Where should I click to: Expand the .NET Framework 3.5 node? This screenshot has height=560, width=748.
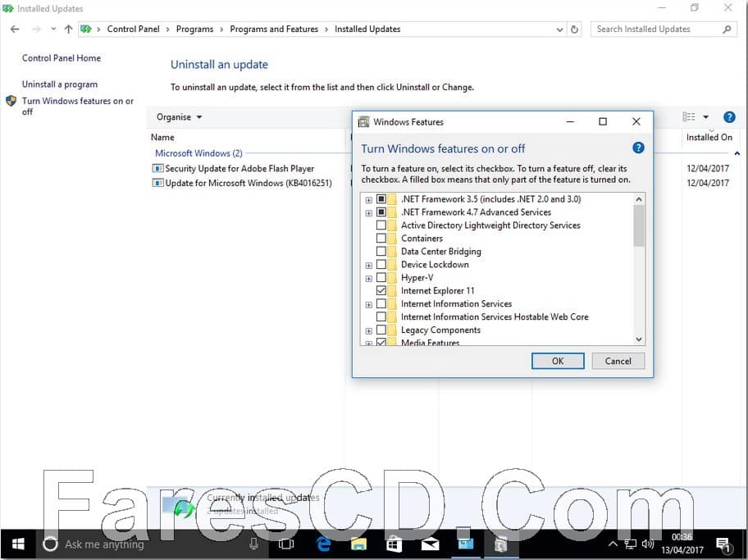[369, 200]
